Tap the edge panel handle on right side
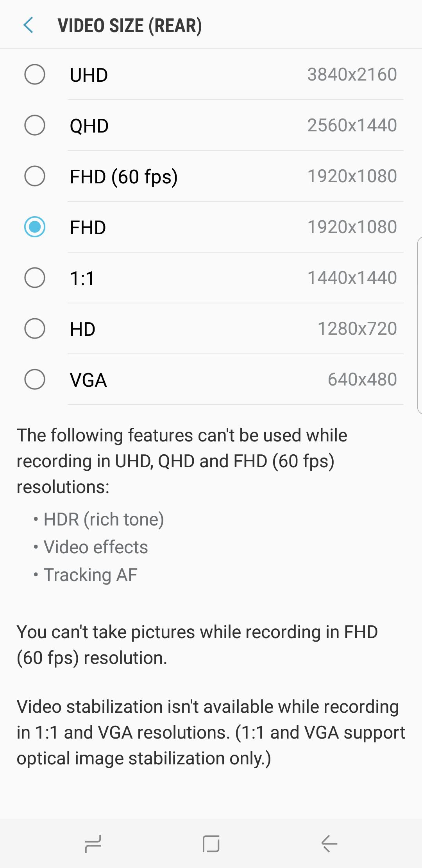 coord(419,325)
